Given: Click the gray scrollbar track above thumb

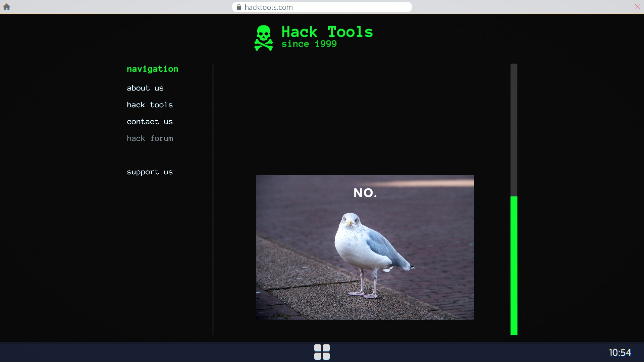Looking at the screenshot, I should pos(514,130).
